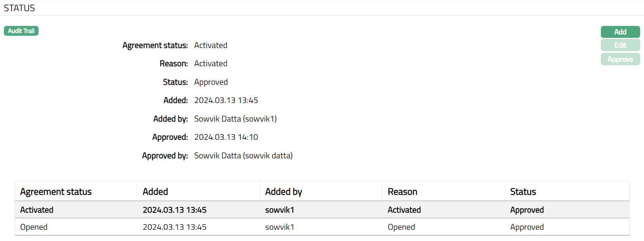The width and height of the screenshot is (644, 241).
Task: Click Approved status in the Activated row
Action: point(527,210)
